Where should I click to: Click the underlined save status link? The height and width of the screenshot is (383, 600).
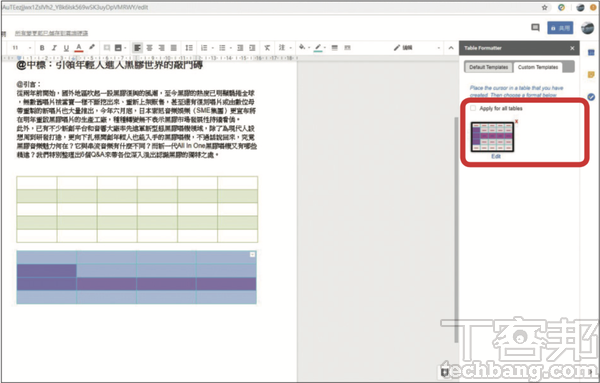(x=52, y=34)
